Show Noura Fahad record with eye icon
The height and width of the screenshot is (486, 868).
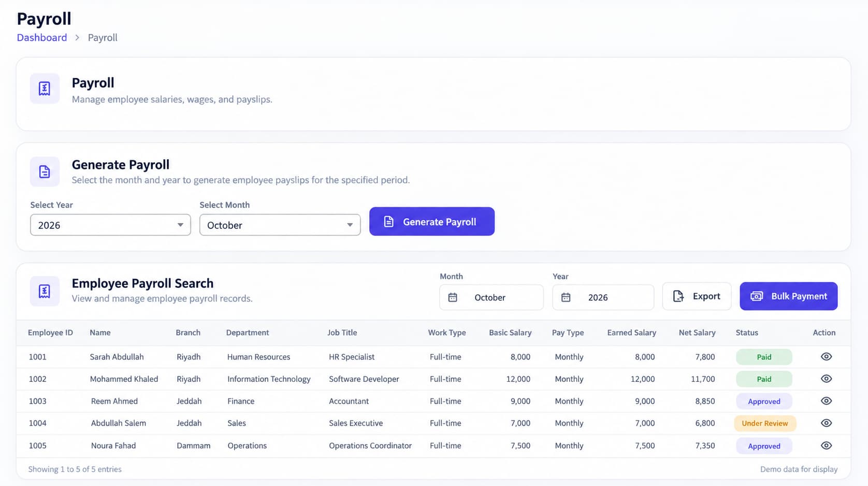pos(826,446)
